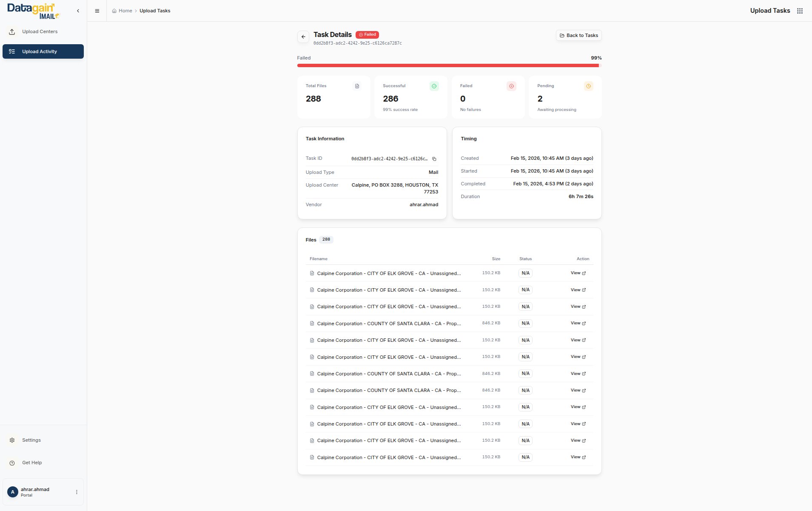Screen dimensions: 812x511
Task: Click the red failed progress bar
Action: [448, 65]
